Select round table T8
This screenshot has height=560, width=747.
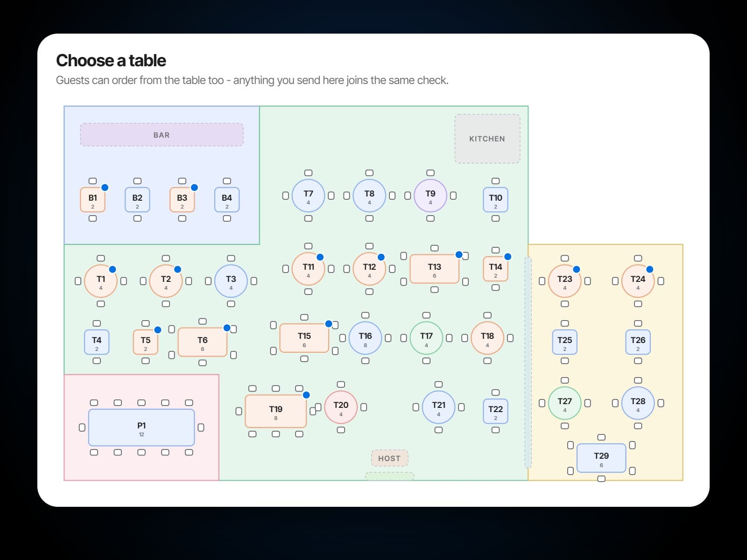click(369, 196)
